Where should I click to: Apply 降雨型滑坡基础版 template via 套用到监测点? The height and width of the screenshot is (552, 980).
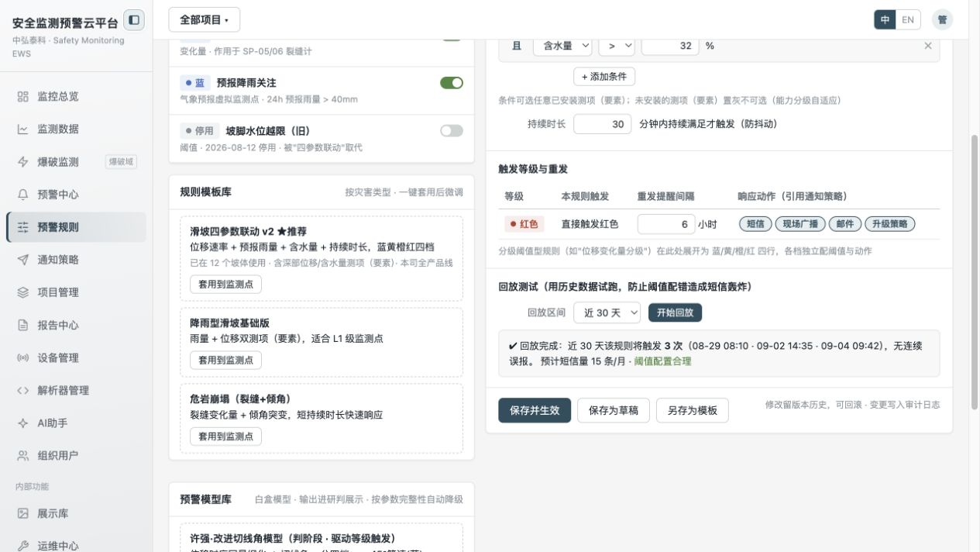[225, 361]
